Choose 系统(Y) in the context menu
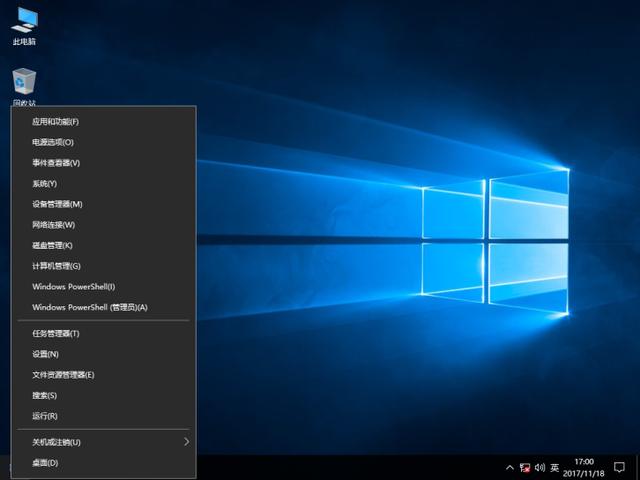This screenshot has height=480, width=640. coord(103,184)
